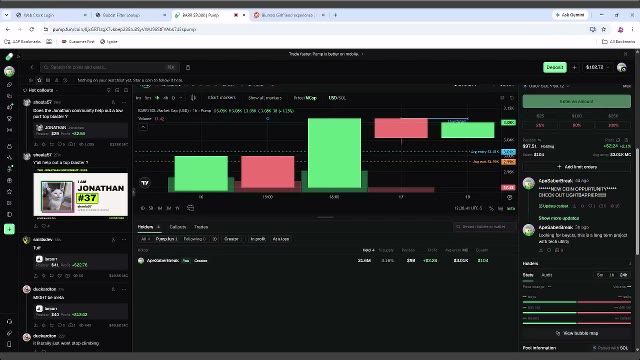Go back using arrow left of search
The height and width of the screenshot is (360, 640).
[32, 67]
